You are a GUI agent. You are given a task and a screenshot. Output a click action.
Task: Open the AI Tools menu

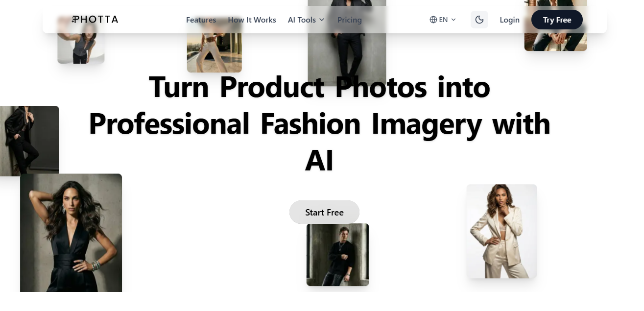[302, 20]
